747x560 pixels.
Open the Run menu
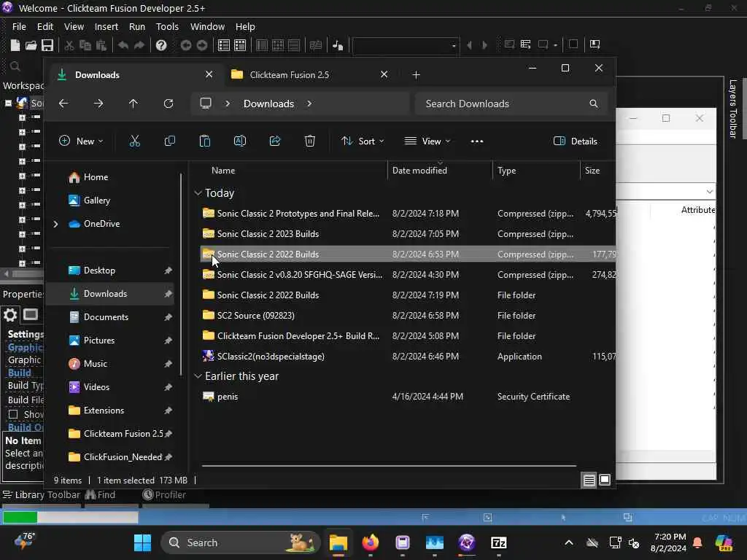pyautogui.click(x=137, y=27)
